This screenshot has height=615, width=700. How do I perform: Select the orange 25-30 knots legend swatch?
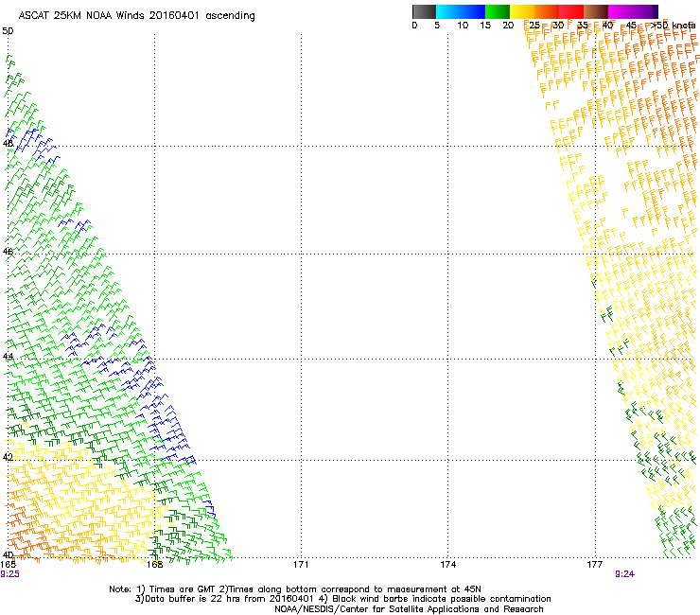coord(547,11)
